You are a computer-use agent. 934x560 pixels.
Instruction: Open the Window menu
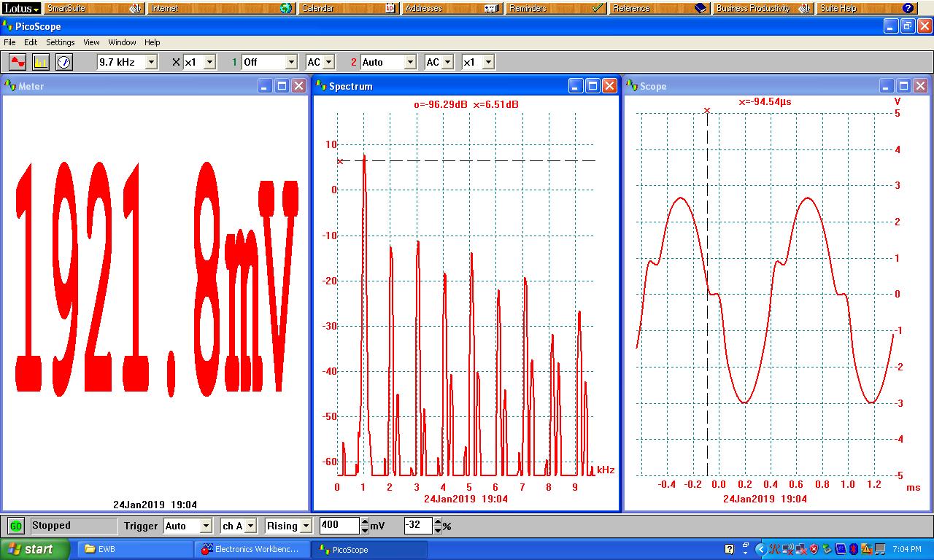[x=122, y=42]
